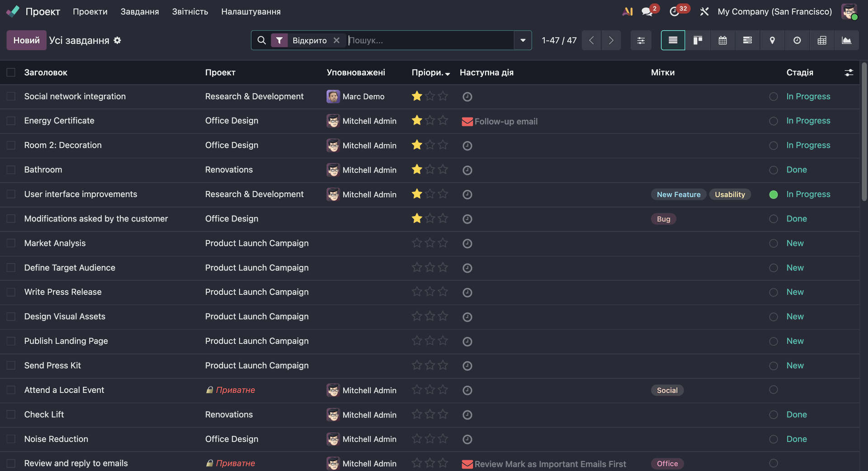
Task: Switch to Kanban view
Action: (x=698, y=40)
